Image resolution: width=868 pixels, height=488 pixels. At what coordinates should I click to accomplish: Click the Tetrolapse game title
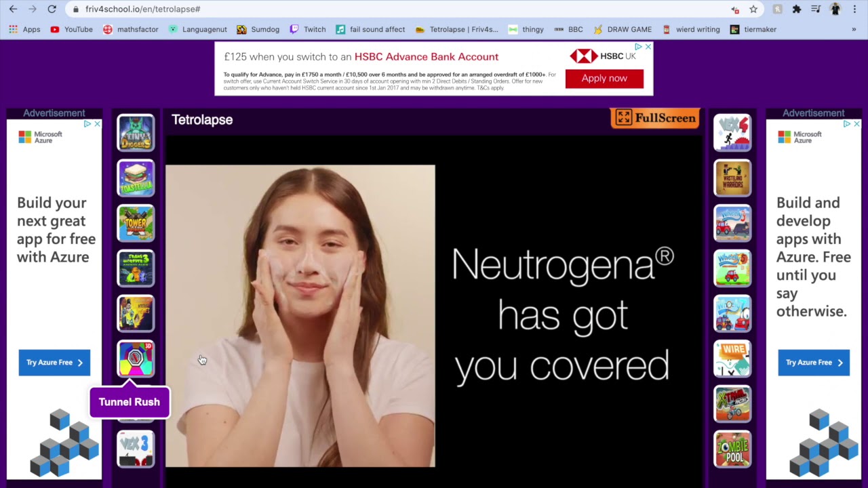202,120
